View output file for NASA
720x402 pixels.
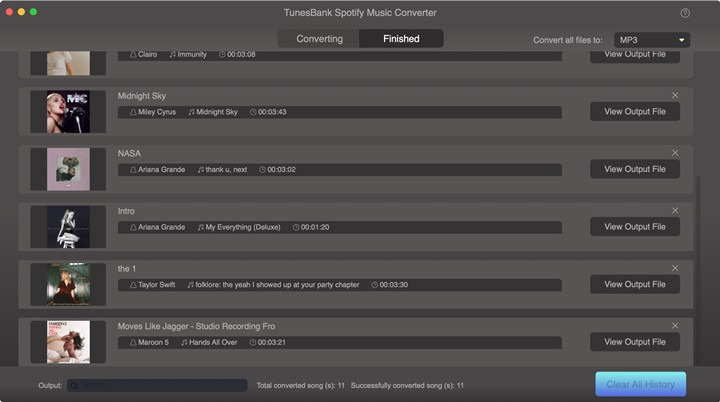634,169
